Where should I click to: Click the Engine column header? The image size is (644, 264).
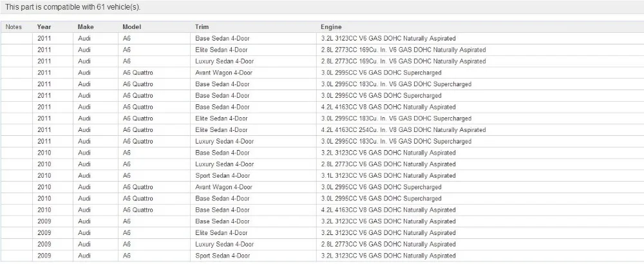point(331,27)
